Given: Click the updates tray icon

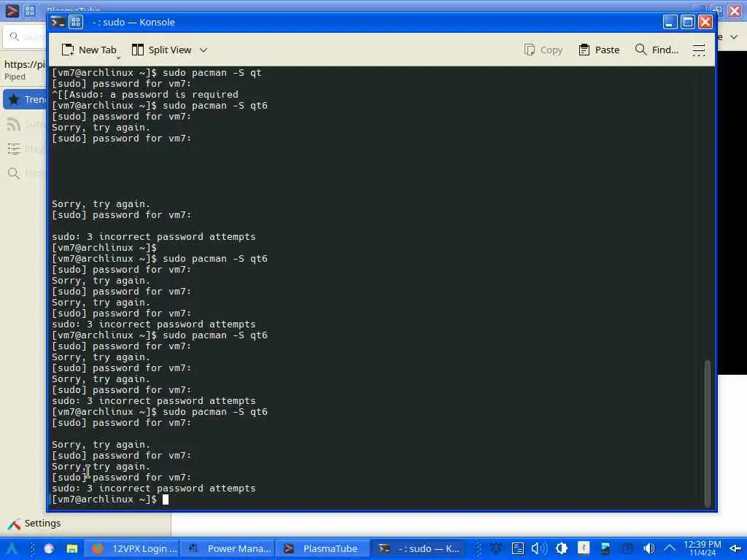Looking at the screenshot, I should coord(584,548).
